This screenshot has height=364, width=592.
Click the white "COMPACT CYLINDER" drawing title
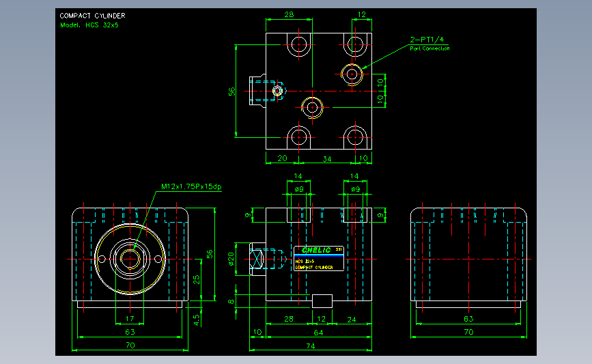pos(92,16)
